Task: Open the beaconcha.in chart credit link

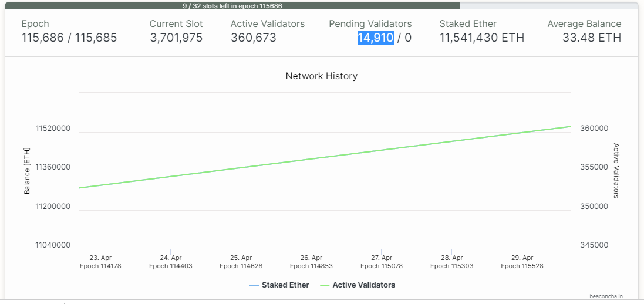Action: pos(606,296)
